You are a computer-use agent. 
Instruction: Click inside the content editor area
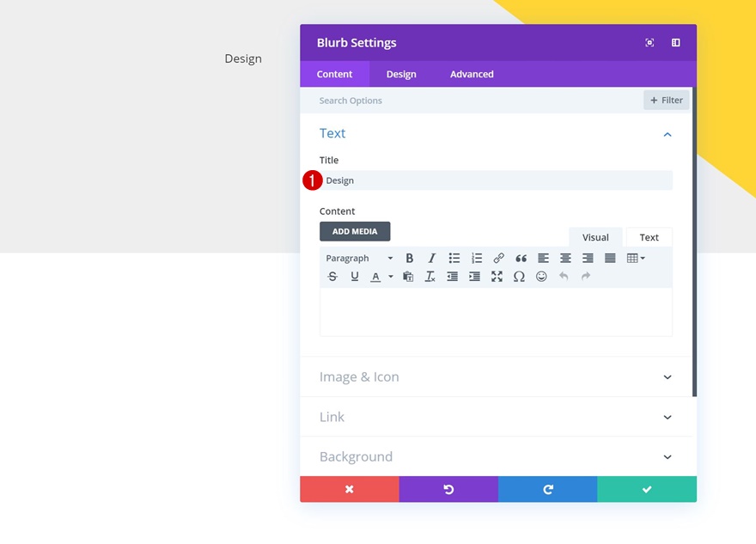(x=496, y=312)
